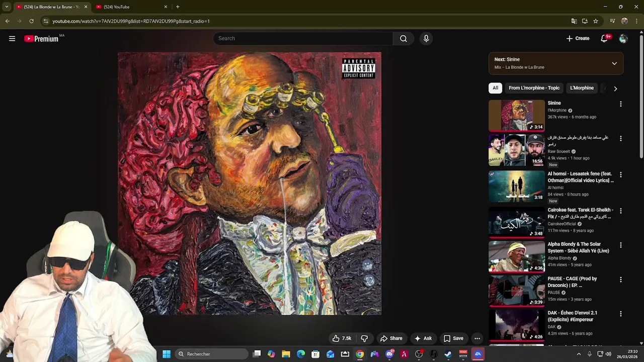
Task: Start voice search with the microphone
Action: tap(426, 39)
